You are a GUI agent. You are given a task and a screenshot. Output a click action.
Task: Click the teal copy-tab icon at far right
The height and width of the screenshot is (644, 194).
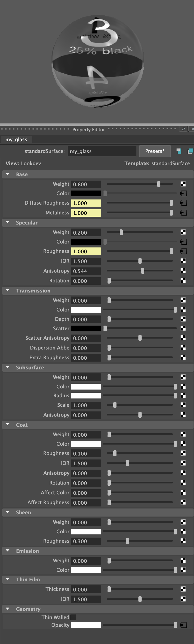tap(190, 151)
